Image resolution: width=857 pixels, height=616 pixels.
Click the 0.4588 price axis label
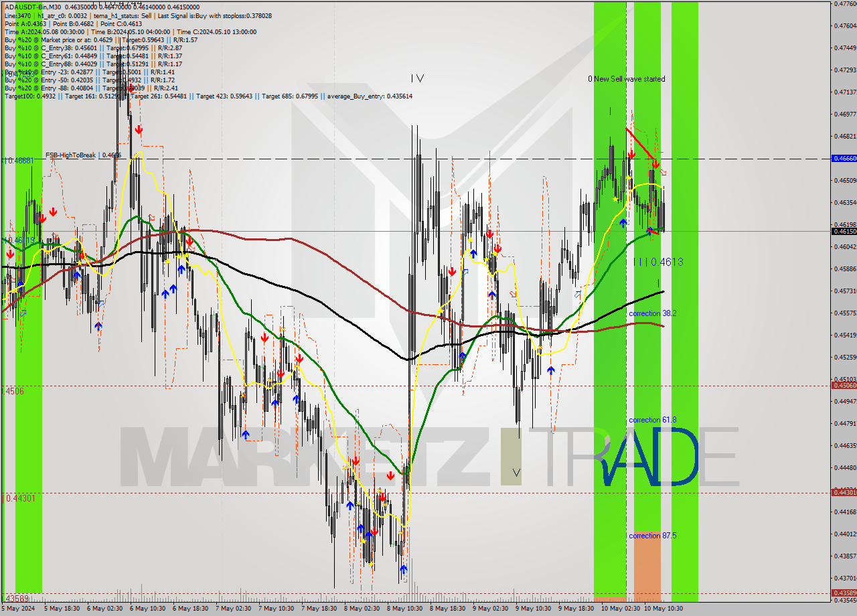pyautogui.click(x=845, y=268)
